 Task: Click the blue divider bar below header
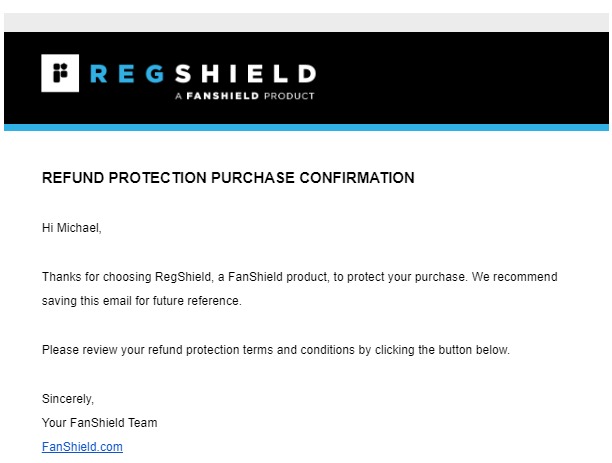[x=306, y=127]
